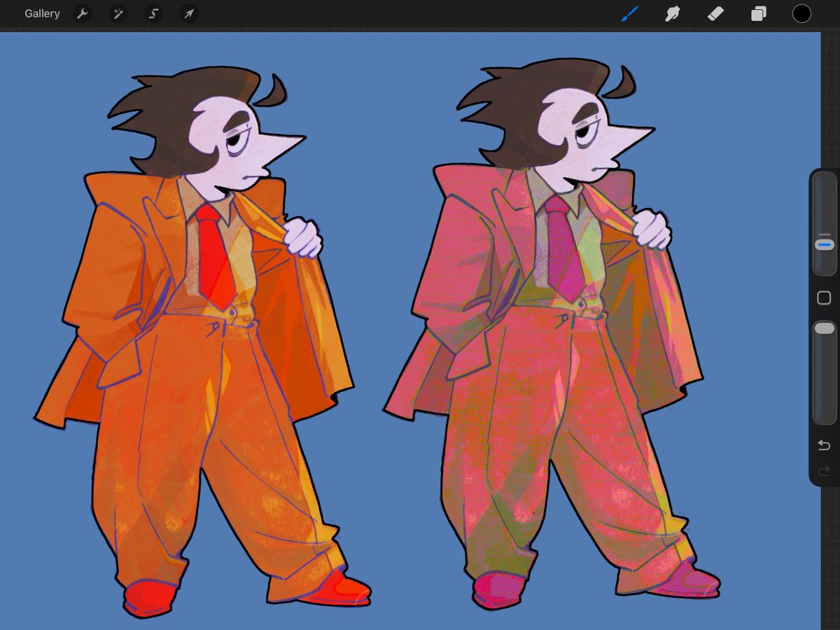Redo the last action
This screenshot has width=840, height=630.
pos(824,472)
